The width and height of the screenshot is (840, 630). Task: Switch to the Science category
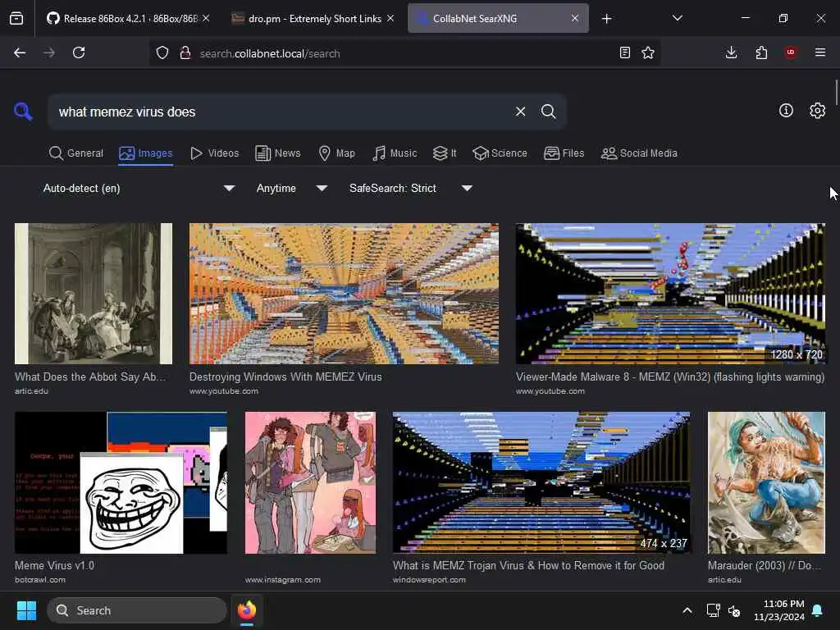pos(500,153)
